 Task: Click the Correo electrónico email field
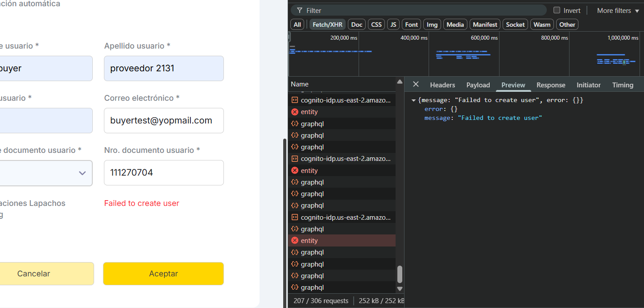coord(164,120)
